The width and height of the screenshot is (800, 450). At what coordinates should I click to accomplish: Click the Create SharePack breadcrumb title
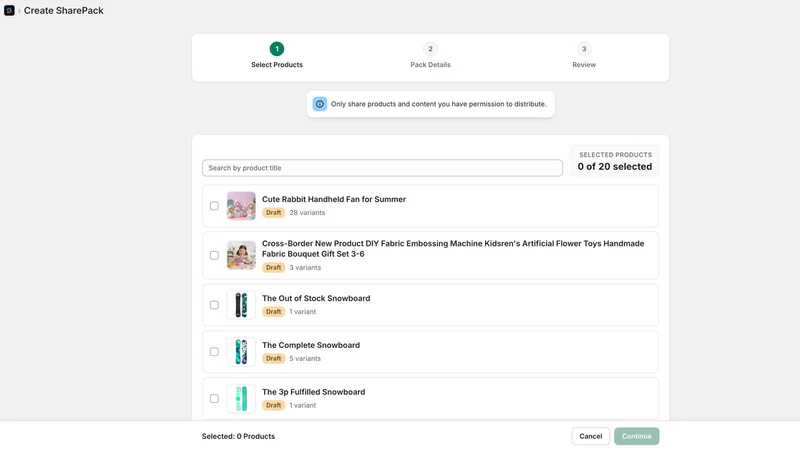tap(64, 10)
